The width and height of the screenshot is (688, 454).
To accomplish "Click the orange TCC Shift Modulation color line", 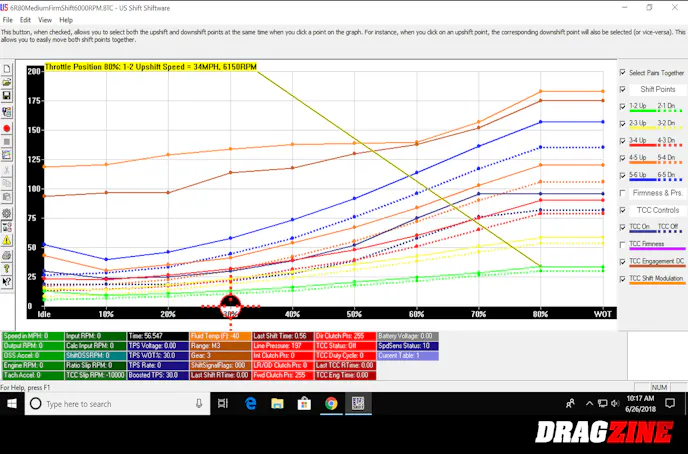I will [x=655, y=286].
